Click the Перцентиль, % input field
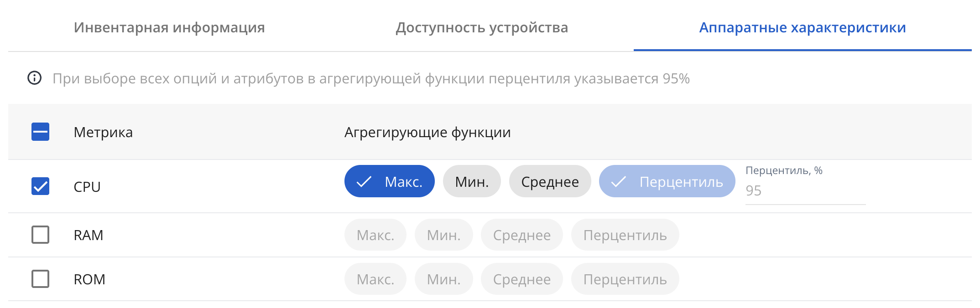The width and height of the screenshot is (980, 308). 805,191
